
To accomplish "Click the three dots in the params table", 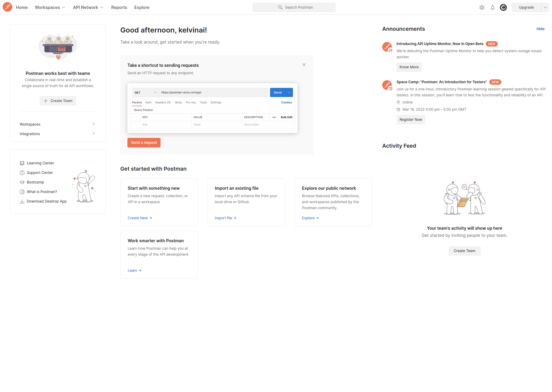I will pyautogui.click(x=274, y=117).
